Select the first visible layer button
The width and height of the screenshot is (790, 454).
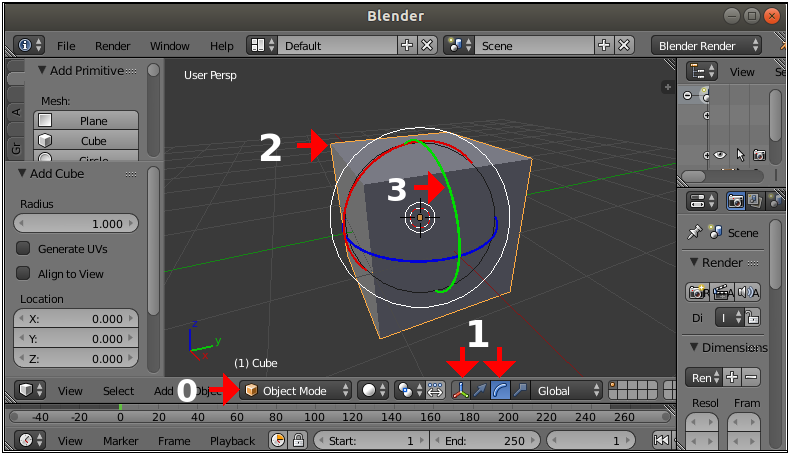tap(613, 385)
